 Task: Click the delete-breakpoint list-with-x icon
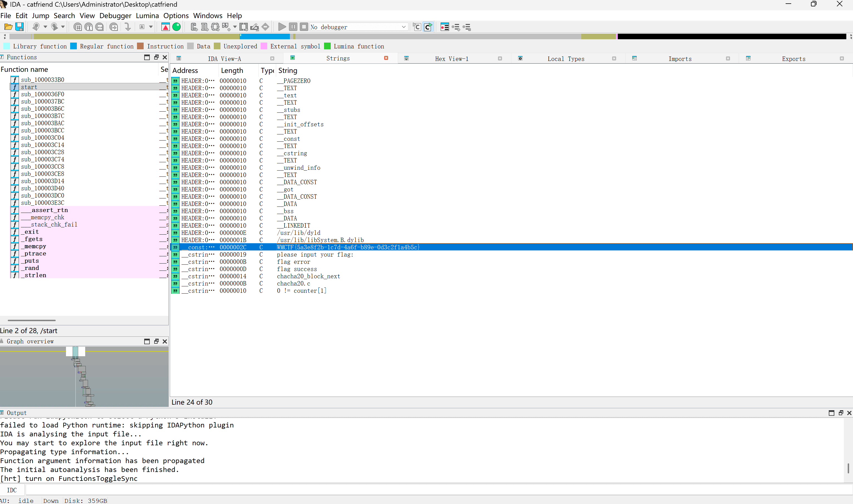click(x=467, y=27)
